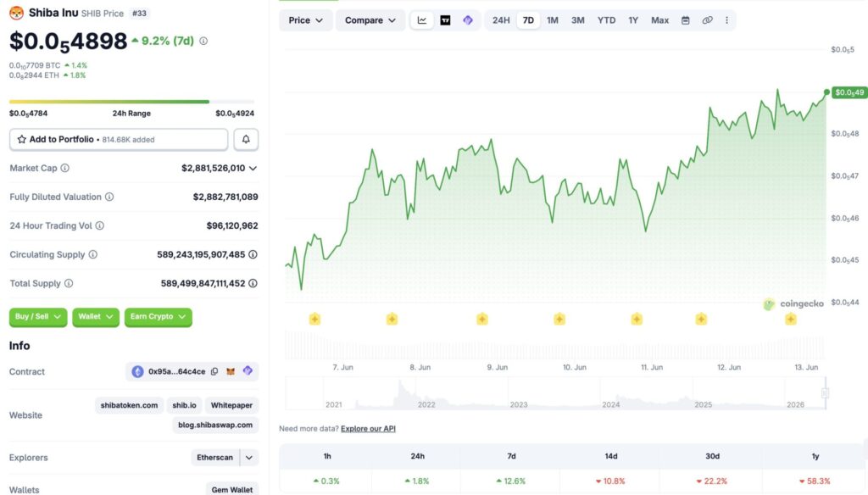Viewport: 868px width, 495px height.
Task: Click the 30d column header in table
Action: click(x=712, y=456)
